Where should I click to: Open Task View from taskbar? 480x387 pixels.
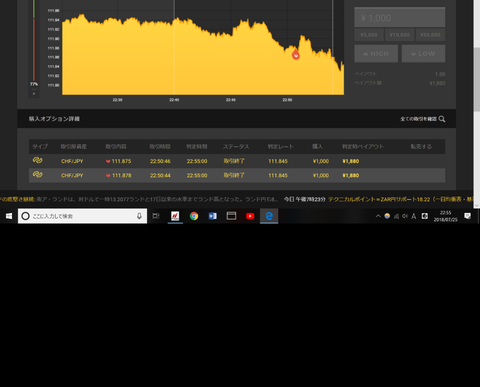click(x=156, y=216)
